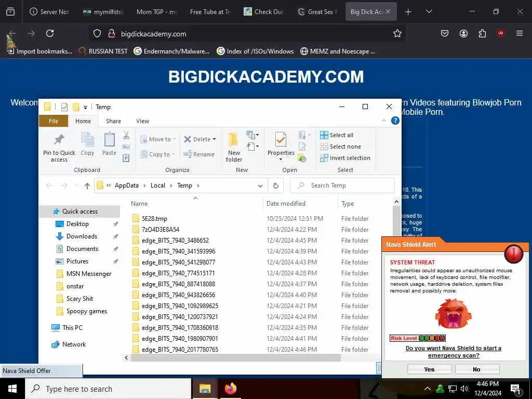Screen dimensions: 532x399
Task: Open the address bar history dropdown
Action: point(260,185)
